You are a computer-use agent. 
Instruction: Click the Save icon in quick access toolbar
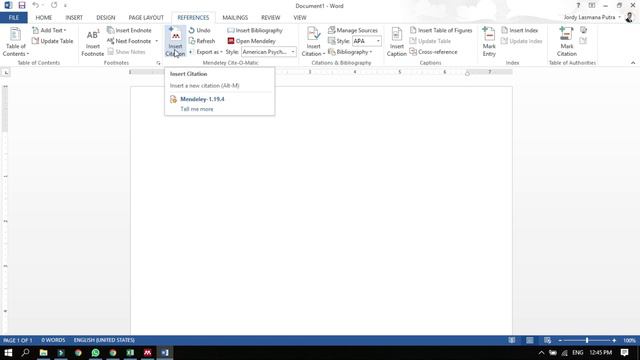(x=22, y=5)
